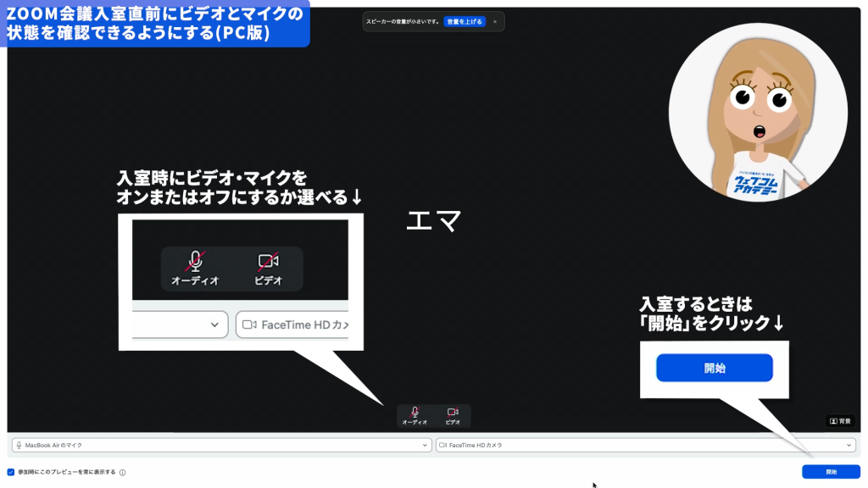Screen dimensions: 868x488
Task: Click the info icon beside the preview checkbox
Action: (x=123, y=473)
